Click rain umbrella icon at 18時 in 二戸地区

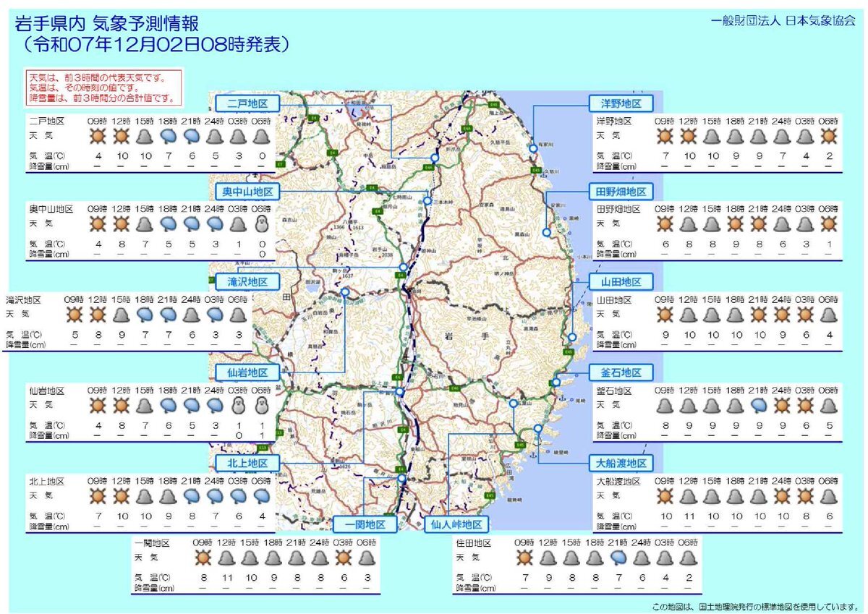[x=169, y=135]
